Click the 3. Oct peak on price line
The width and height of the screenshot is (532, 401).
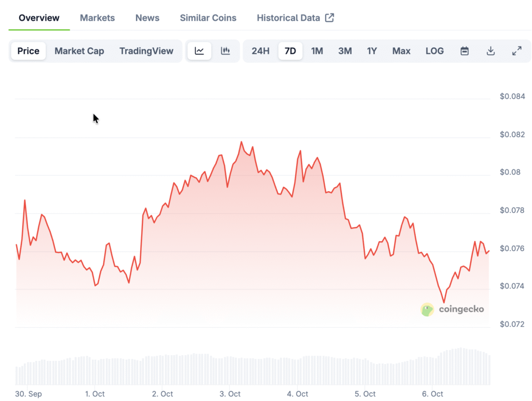coord(241,141)
